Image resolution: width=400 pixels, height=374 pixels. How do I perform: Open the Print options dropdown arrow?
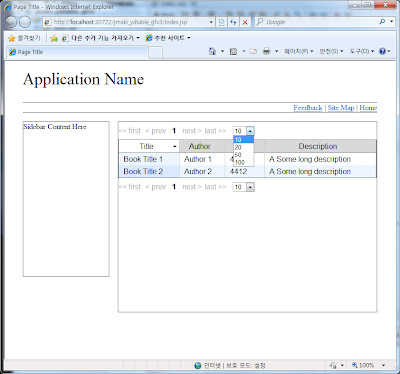276,51
